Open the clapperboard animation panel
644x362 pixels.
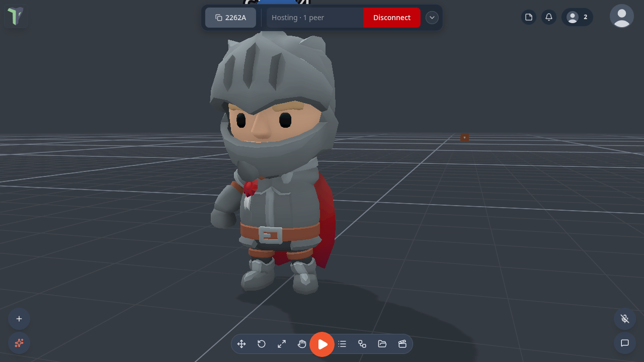click(403, 344)
